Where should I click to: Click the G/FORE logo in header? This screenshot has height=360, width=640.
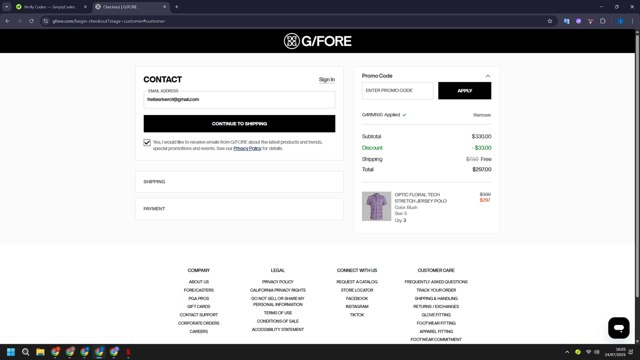[x=318, y=41]
